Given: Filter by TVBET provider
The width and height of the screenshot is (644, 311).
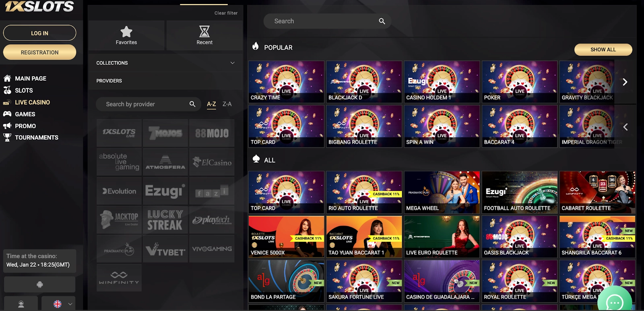Looking at the screenshot, I should pyautogui.click(x=165, y=249).
